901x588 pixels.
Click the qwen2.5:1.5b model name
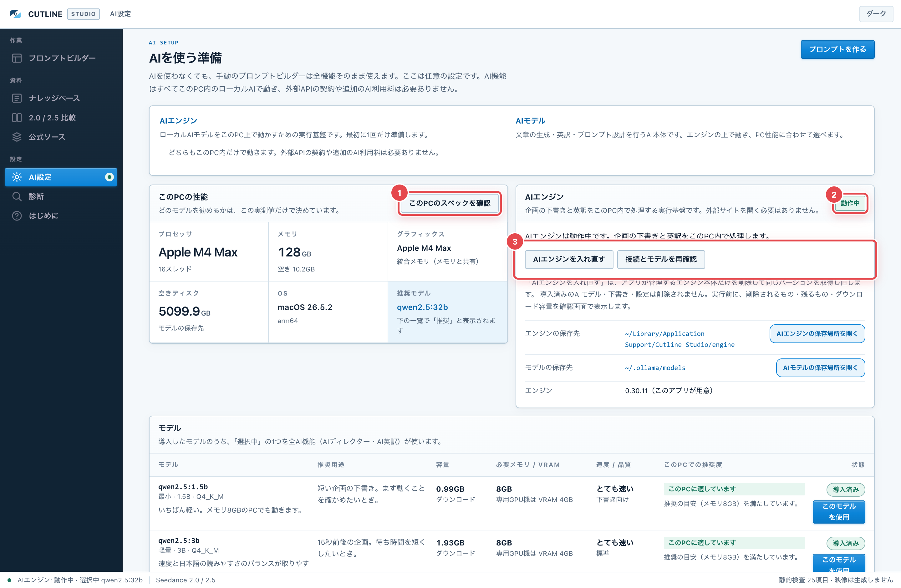click(x=183, y=487)
